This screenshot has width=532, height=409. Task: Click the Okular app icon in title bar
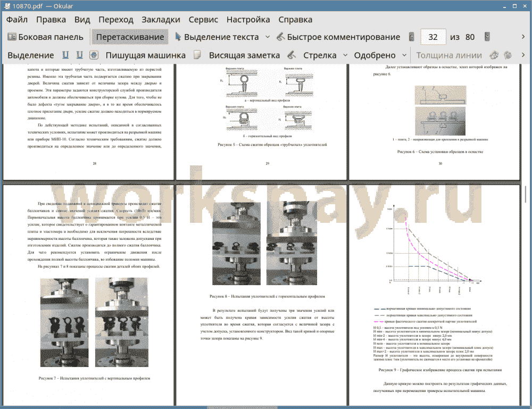[x=7, y=6]
